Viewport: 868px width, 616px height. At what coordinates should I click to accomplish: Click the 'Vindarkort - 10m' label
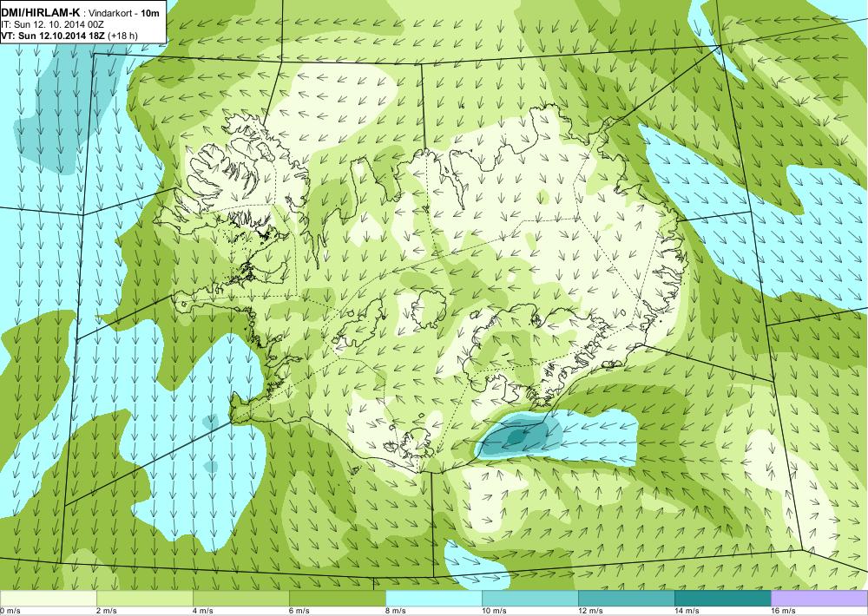pyautogui.click(x=122, y=15)
